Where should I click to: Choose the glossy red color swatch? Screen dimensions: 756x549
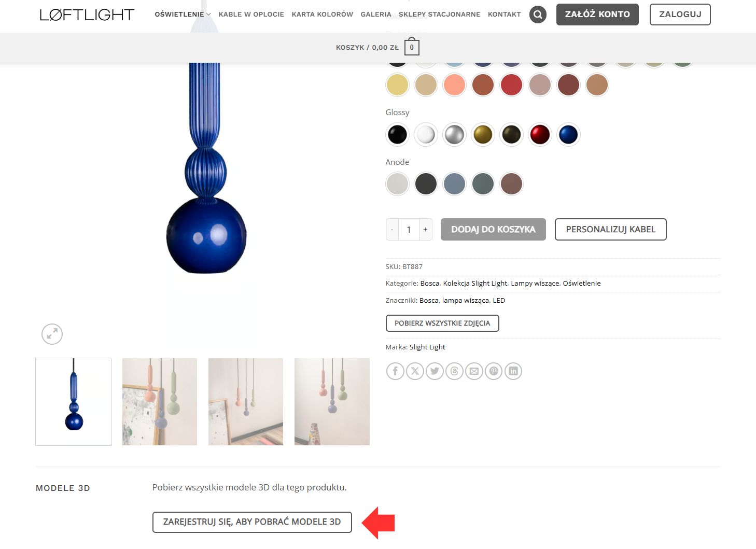point(540,135)
